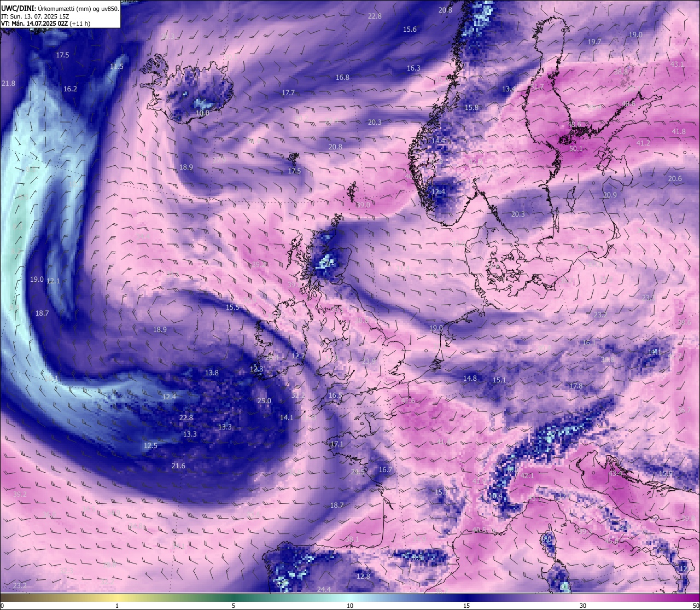Click the '12.2' value near Ireland's coast
Image resolution: width=700 pixels, height=610 pixels.
[298, 356]
